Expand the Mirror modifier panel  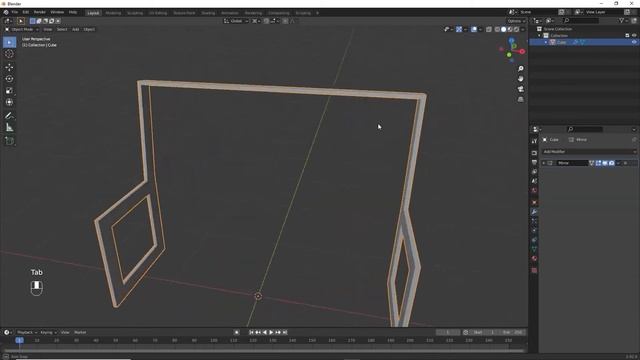pyautogui.click(x=544, y=163)
